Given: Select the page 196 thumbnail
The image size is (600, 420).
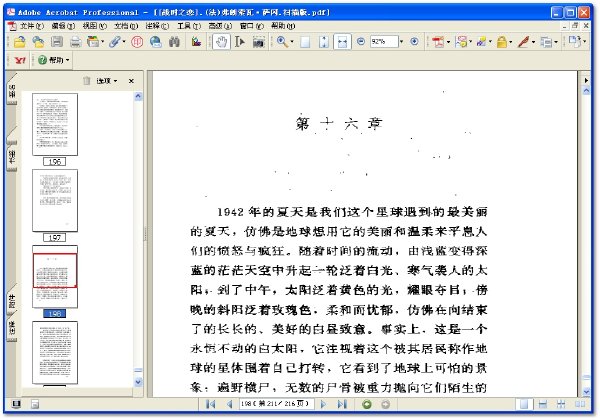Looking at the screenshot, I should click(x=55, y=124).
